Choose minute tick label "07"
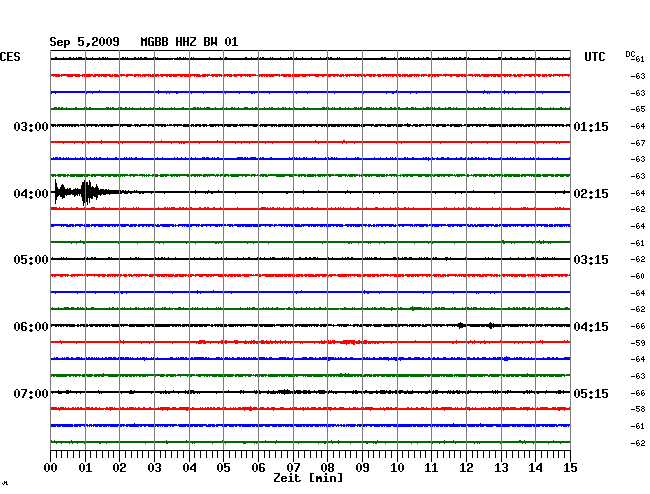Screen dimensions: 650x494 [x=293, y=468]
